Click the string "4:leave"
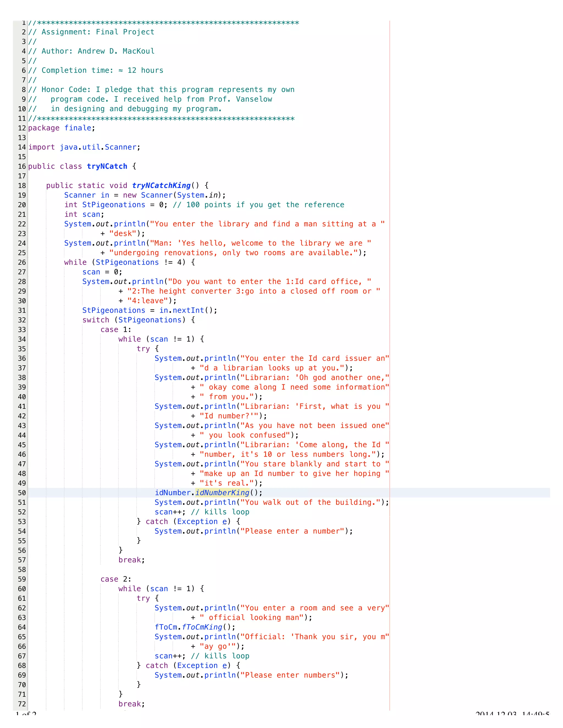 147,301
